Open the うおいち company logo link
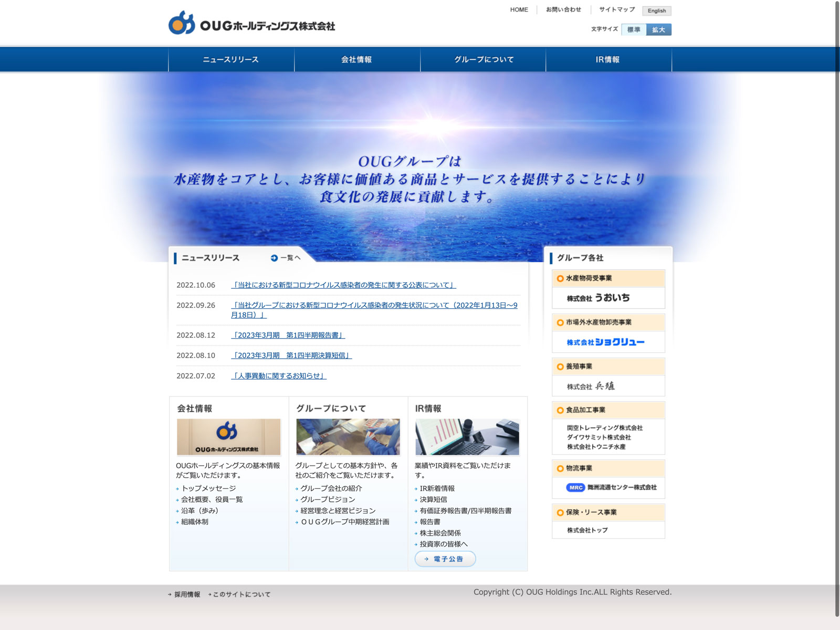 click(598, 298)
